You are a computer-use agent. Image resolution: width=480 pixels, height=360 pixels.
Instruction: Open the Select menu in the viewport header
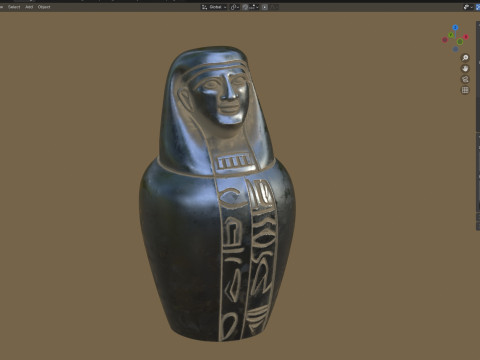click(x=14, y=7)
